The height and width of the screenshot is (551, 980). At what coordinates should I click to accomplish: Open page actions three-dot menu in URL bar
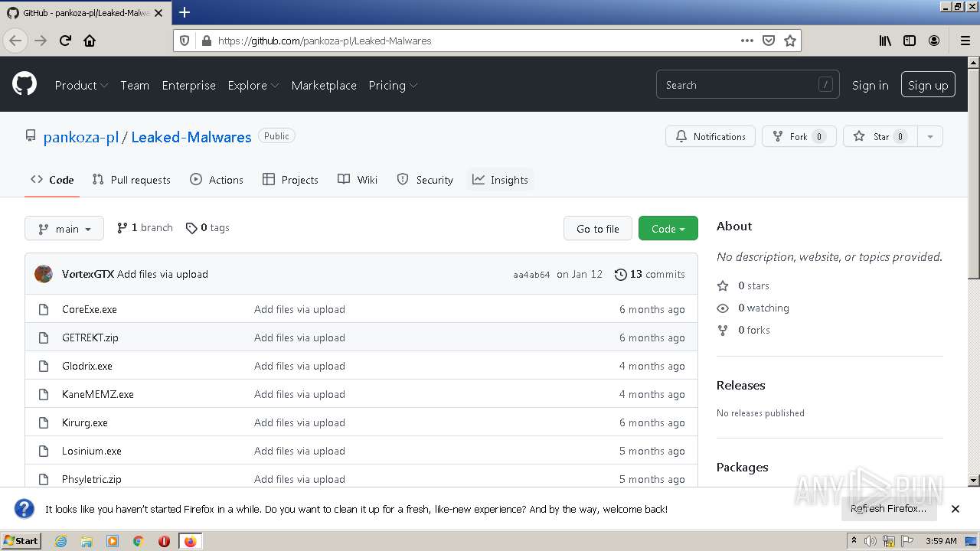tap(747, 41)
